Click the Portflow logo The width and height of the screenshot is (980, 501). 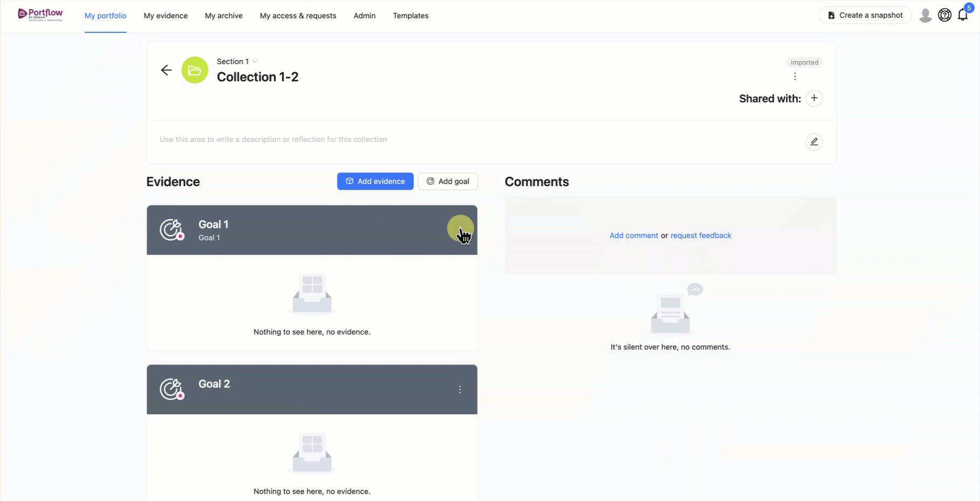coord(40,15)
